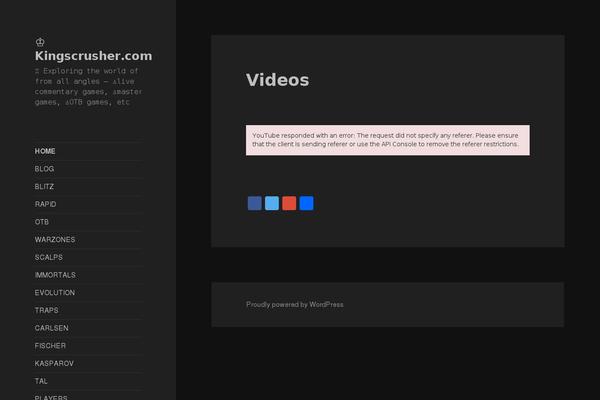The width and height of the screenshot is (600, 400).
Task: Select the SCALPS menu item
Action: click(49, 257)
